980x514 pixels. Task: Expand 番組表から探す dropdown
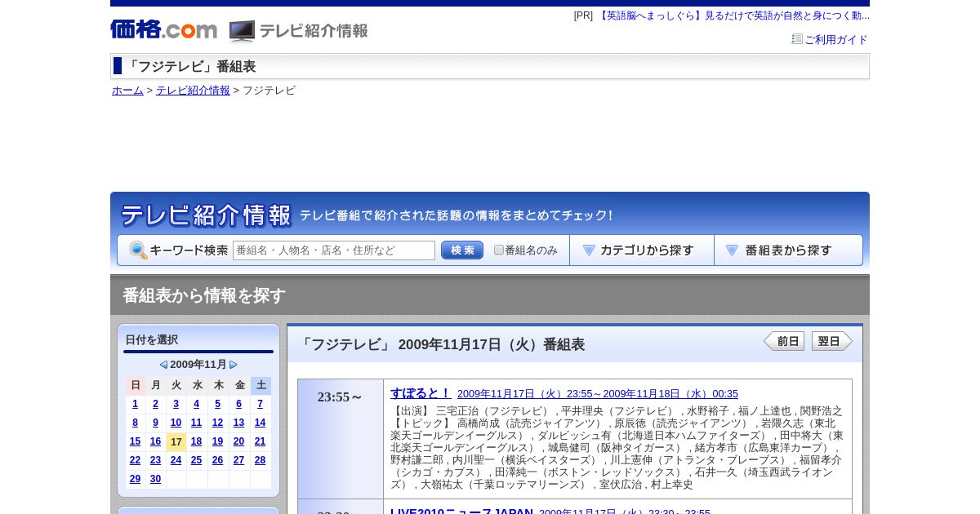[x=788, y=250]
